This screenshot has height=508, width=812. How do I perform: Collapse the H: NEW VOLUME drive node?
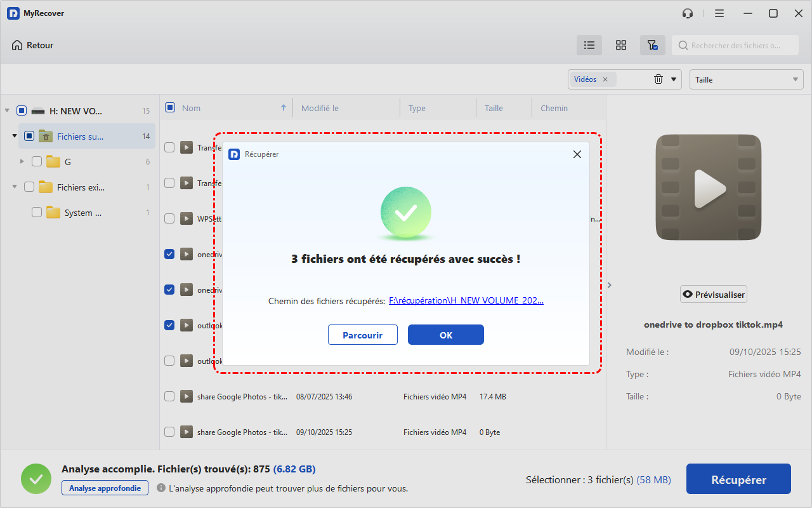pos(7,111)
